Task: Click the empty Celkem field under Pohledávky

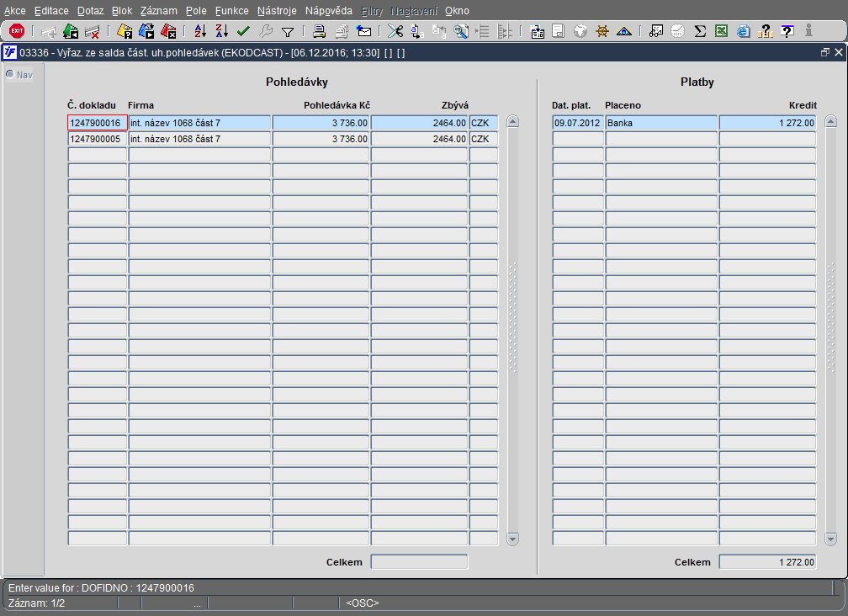Action: (419, 562)
